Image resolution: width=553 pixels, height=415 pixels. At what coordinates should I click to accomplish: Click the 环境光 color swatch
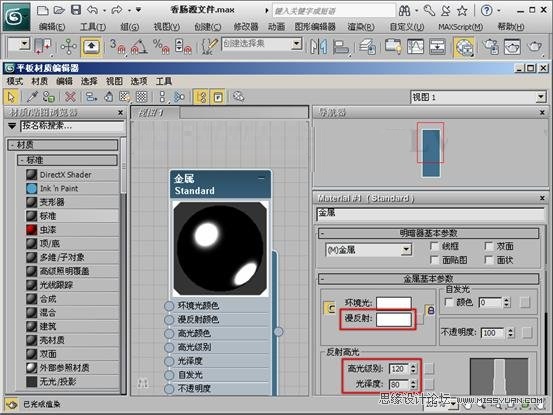tap(394, 303)
